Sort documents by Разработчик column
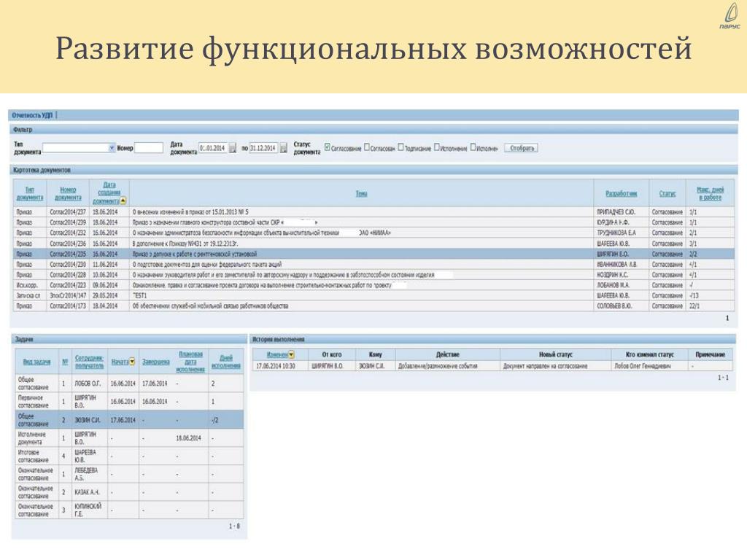 [621, 193]
